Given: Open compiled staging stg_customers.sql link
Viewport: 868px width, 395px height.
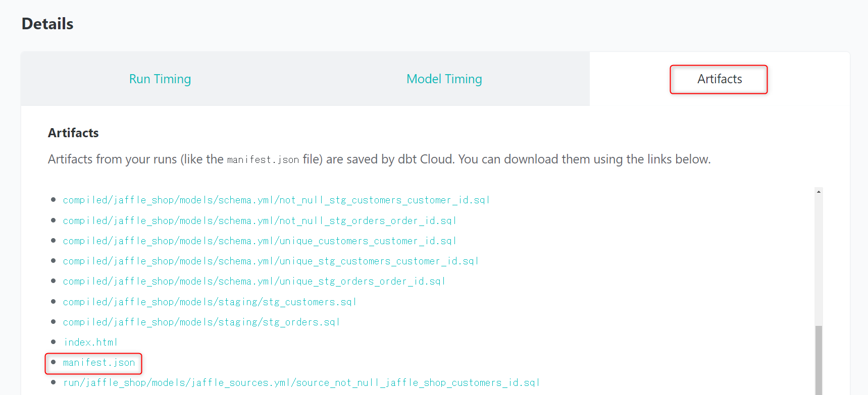Looking at the screenshot, I should coord(210,302).
